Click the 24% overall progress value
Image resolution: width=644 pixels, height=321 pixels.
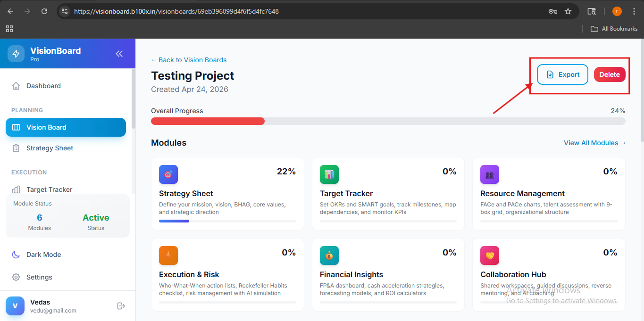(618, 111)
